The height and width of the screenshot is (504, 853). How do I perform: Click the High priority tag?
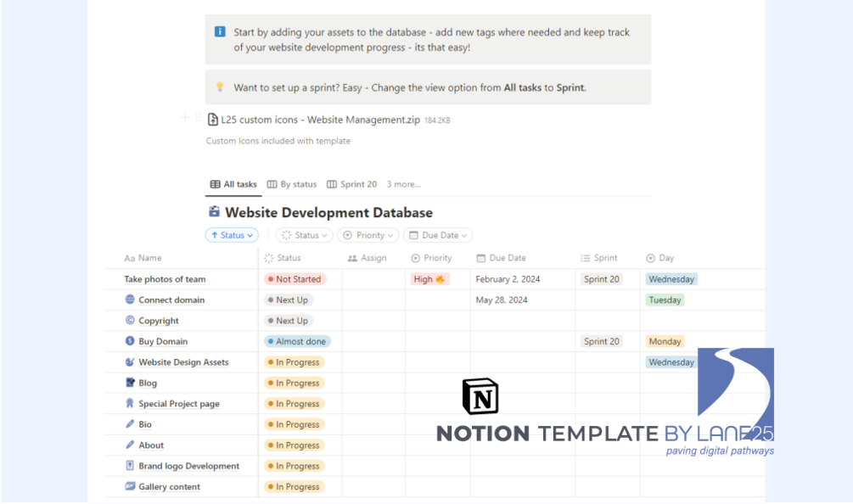429,279
